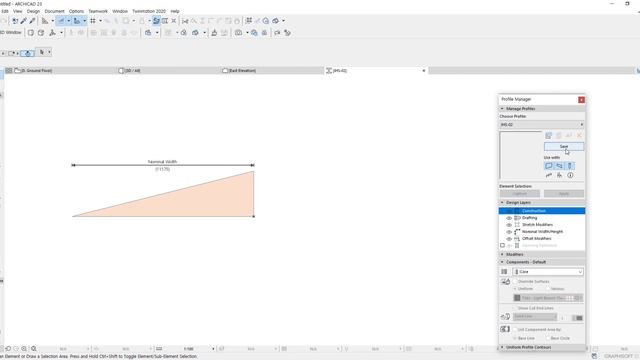Close the IHS-02 profile tab
This screenshot has width=640, height=360.
tap(424, 71)
